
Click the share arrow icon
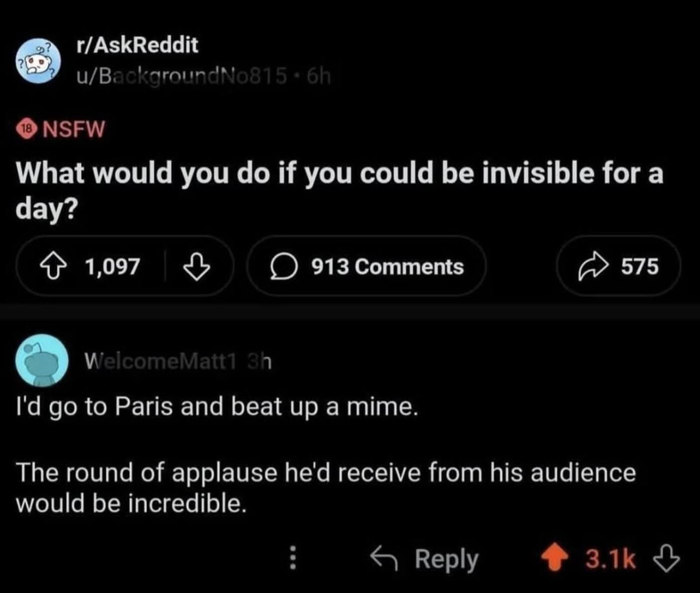(591, 267)
